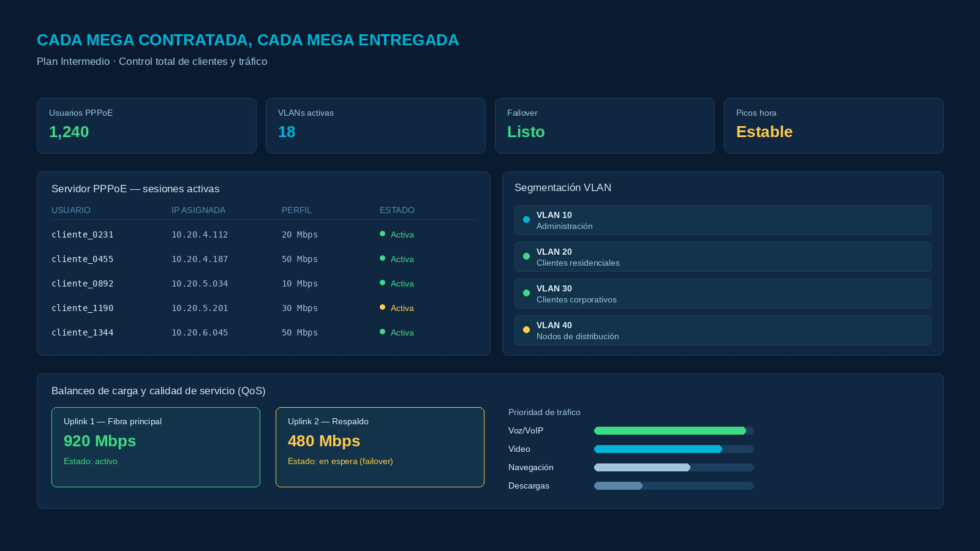Image resolution: width=980 pixels, height=551 pixels.
Task: Click the ESTADO column header
Action: (x=397, y=210)
